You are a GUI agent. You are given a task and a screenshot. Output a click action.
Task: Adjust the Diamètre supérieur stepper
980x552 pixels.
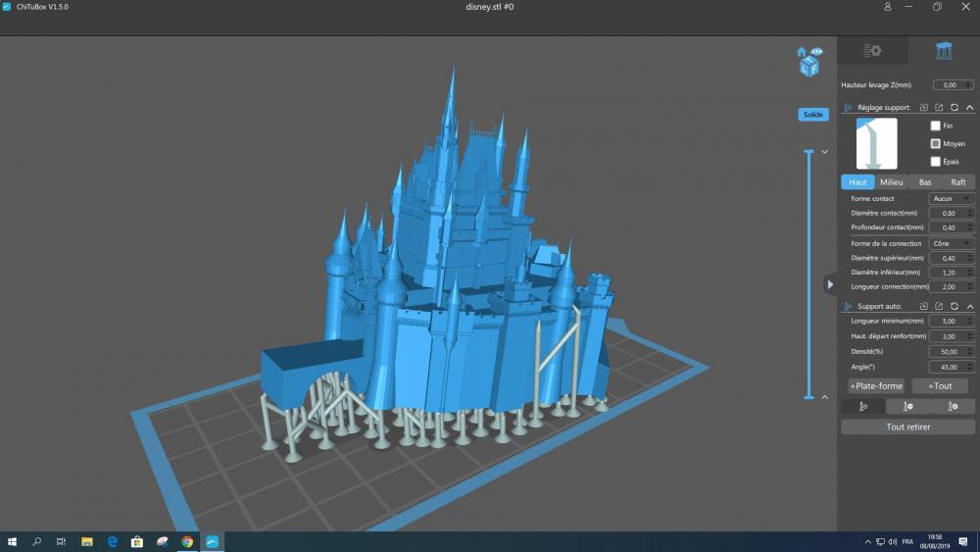[970, 258]
